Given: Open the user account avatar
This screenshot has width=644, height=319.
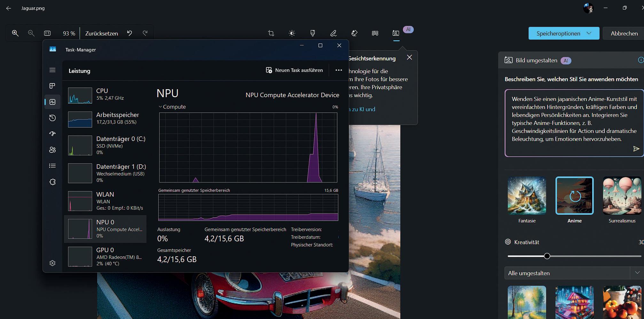Looking at the screenshot, I should [x=588, y=8].
